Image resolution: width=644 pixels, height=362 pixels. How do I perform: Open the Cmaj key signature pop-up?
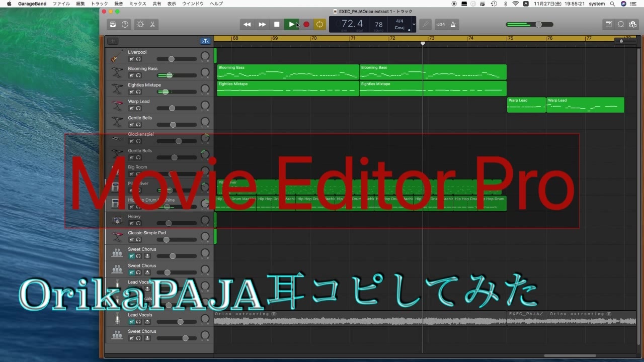[x=399, y=28]
